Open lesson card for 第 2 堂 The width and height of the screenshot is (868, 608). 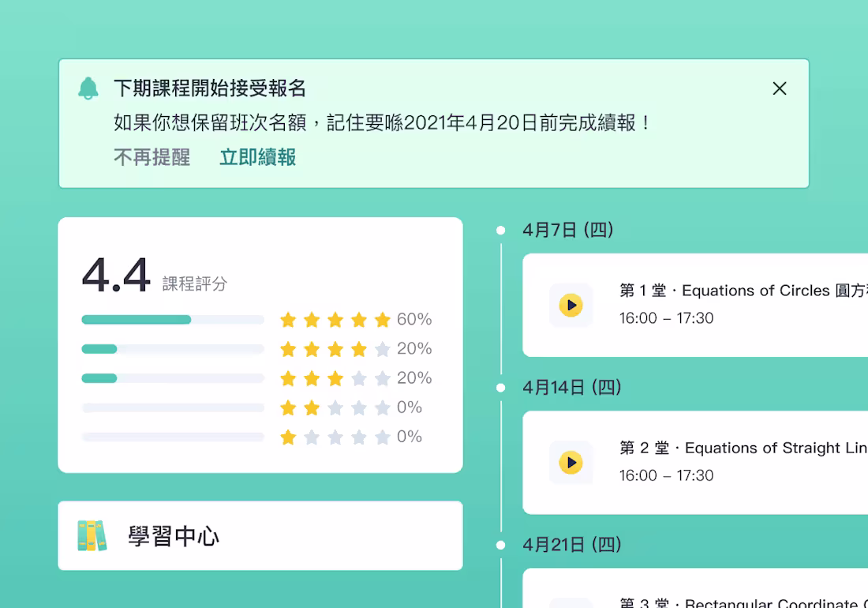[710, 463]
